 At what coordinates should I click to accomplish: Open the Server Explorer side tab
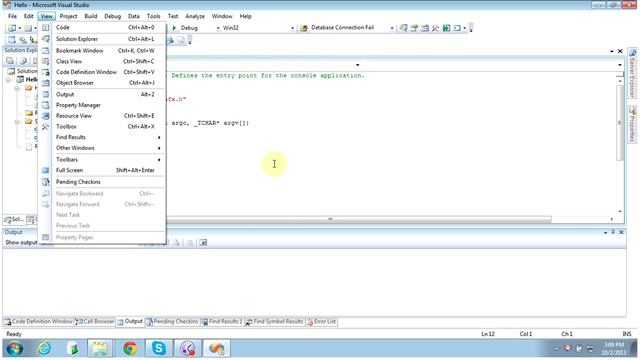point(632,73)
